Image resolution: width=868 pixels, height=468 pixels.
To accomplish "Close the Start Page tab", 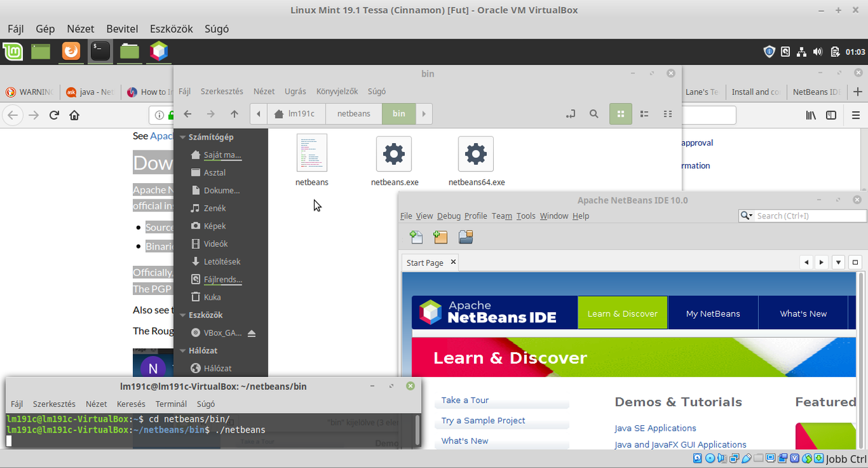I will (x=454, y=262).
